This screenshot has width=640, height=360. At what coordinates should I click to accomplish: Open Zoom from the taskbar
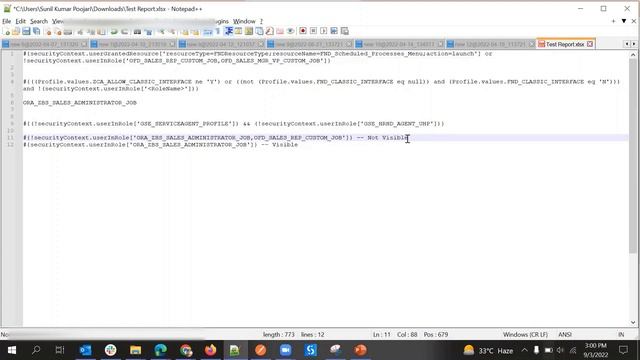click(x=285, y=350)
